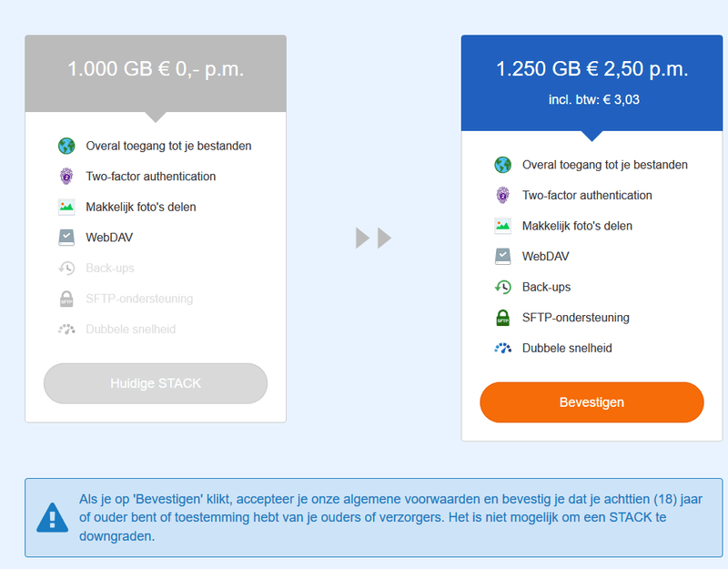Click 'Dubbele snelheid' label in the paid plan
Viewport: 728px width, 569px height.
pos(567,348)
